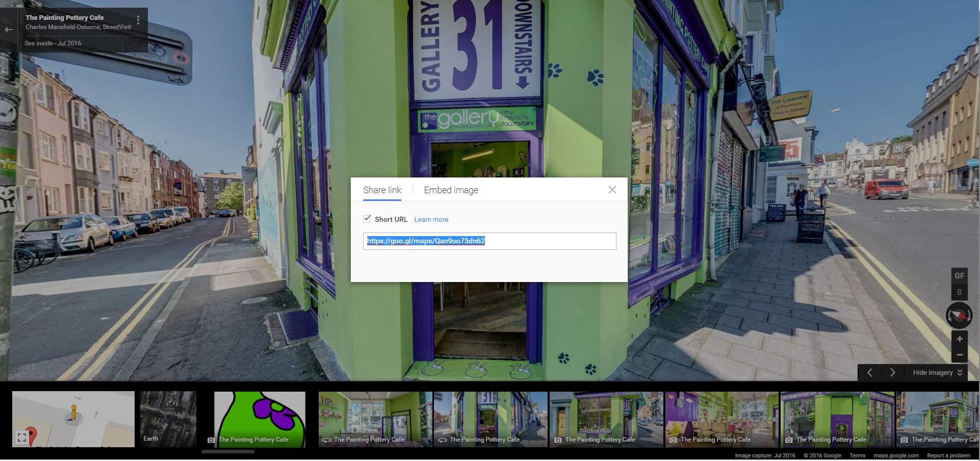Click the See inside - Jul 2016 text
This screenshot has width=980, height=461.
53,43
